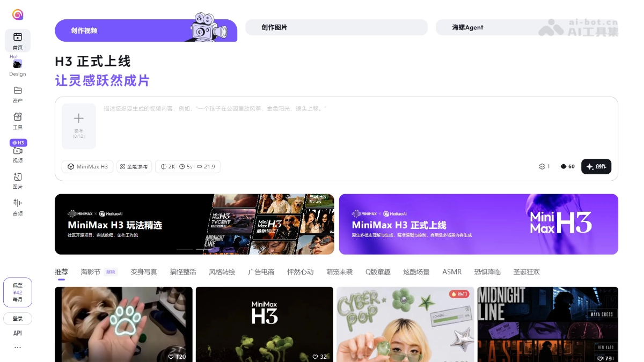
Task: Select the 搞怪整活 category tab
Action: [x=183, y=272]
